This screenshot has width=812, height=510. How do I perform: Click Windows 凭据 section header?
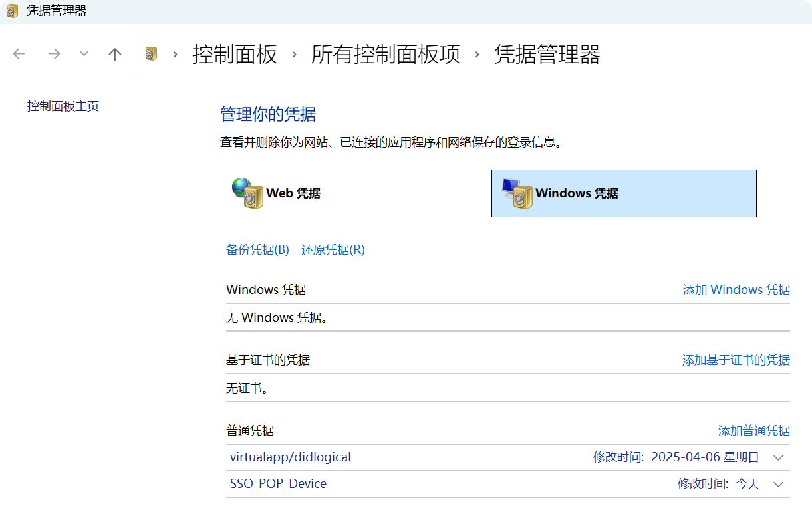(x=266, y=289)
